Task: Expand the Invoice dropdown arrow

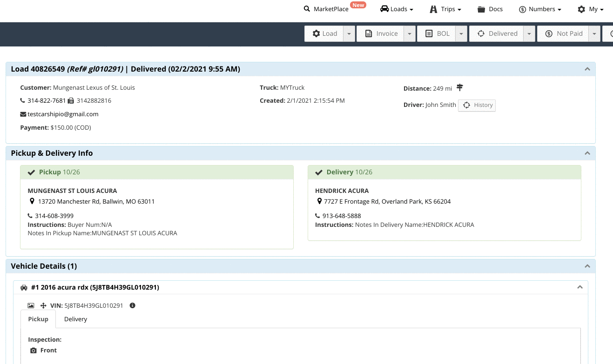Action: tap(409, 33)
